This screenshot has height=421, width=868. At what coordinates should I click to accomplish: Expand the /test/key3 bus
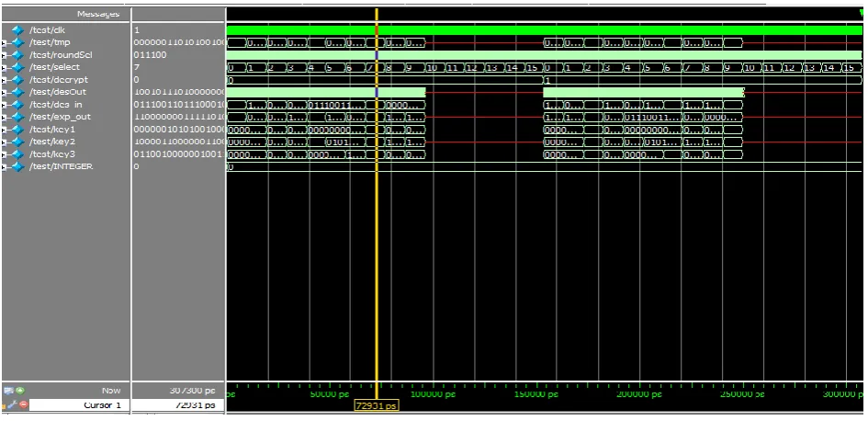[x=5, y=154]
